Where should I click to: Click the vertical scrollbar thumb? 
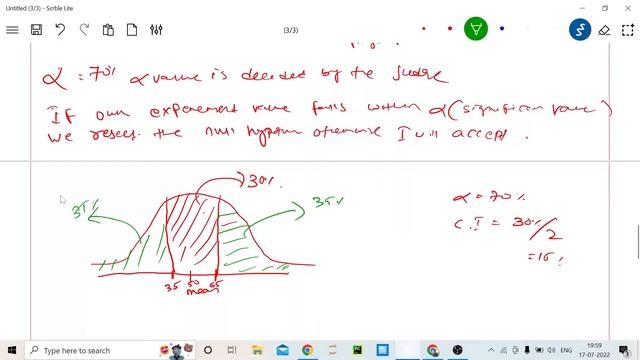[x=638, y=241]
